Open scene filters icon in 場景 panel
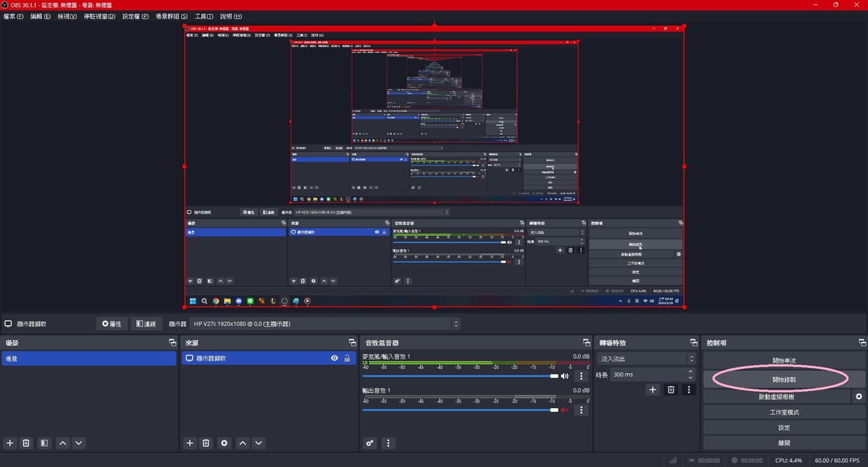868x467 pixels. tap(43, 443)
